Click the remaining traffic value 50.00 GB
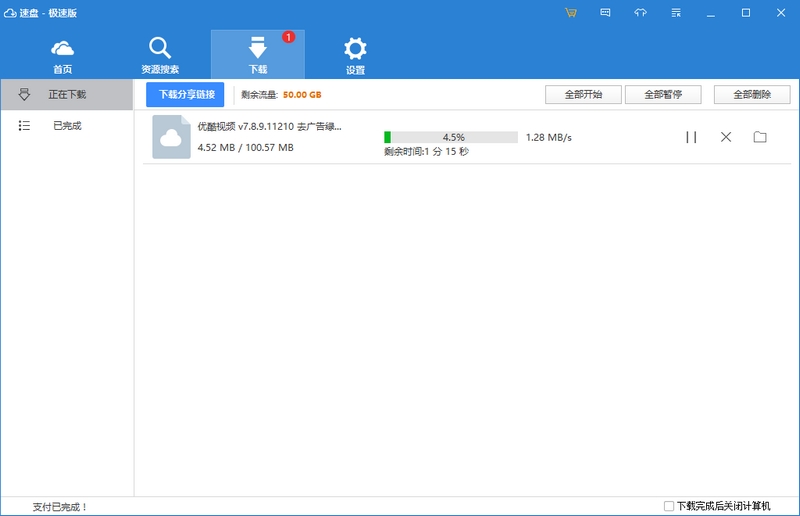 (x=302, y=95)
